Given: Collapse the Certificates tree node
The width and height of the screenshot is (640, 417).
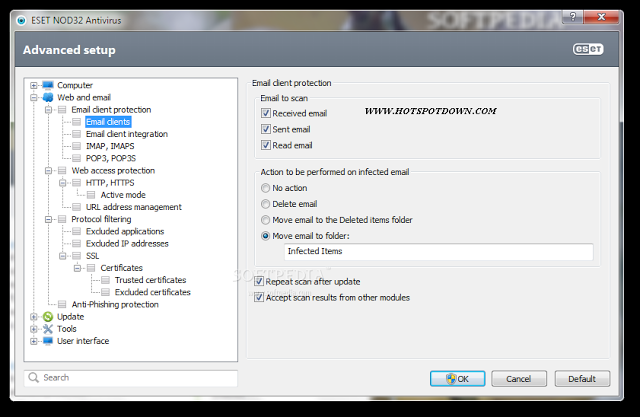Looking at the screenshot, I should tap(77, 268).
